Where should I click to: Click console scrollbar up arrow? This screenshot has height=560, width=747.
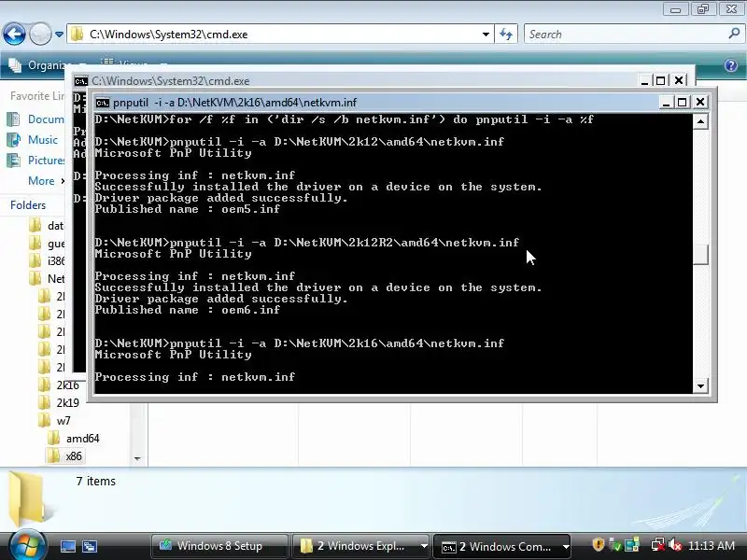click(700, 121)
